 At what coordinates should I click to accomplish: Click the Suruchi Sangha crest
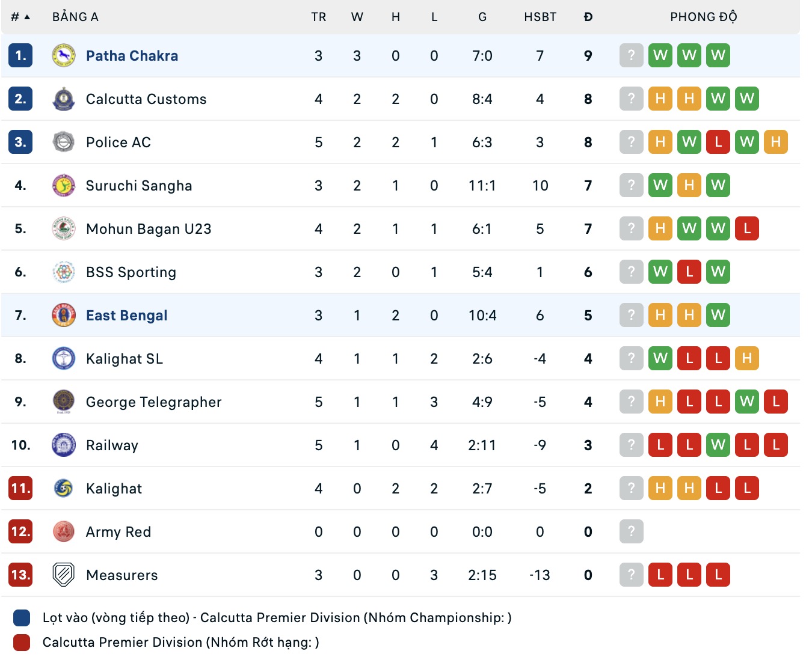click(63, 185)
